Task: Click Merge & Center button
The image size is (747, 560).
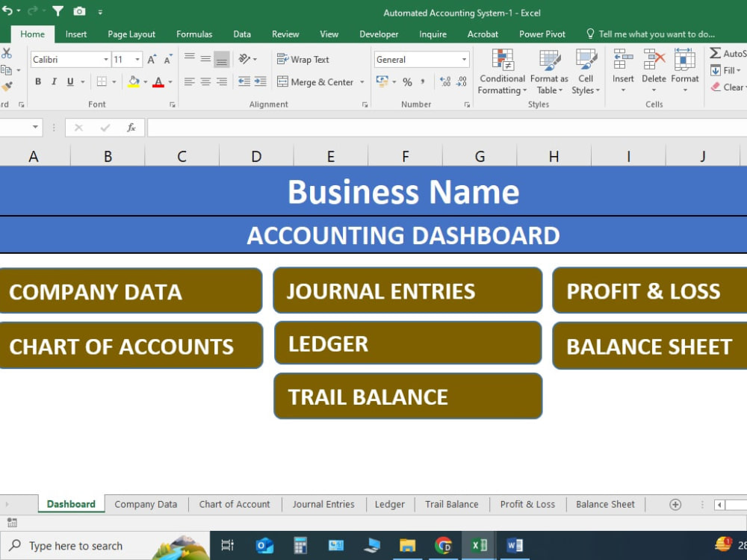Action: 315,82
